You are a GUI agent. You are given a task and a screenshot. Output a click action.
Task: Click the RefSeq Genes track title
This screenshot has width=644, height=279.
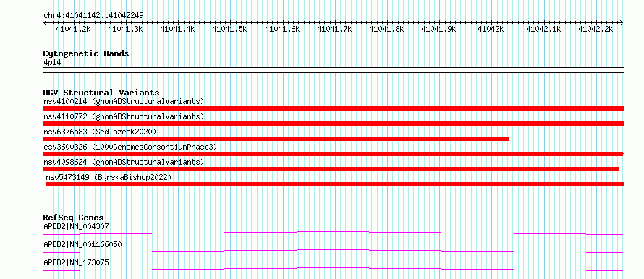tap(74, 218)
